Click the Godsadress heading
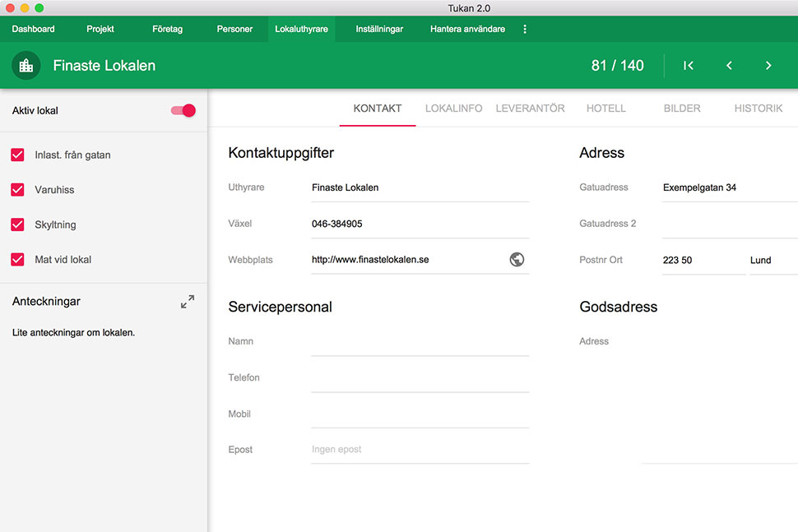The width and height of the screenshot is (798, 532). coord(619,307)
